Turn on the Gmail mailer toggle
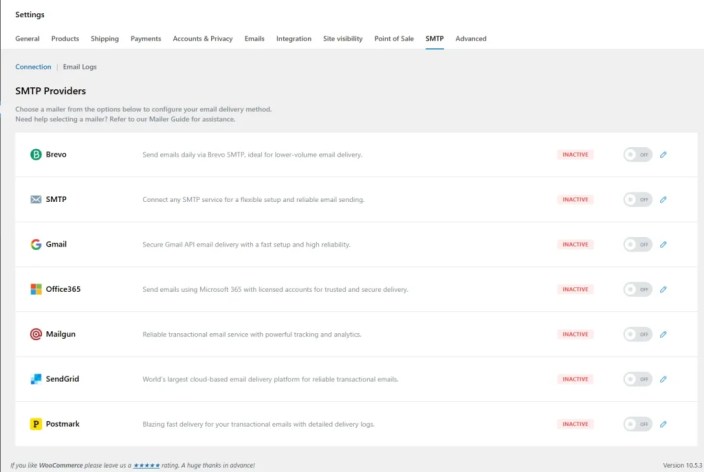This screenshot has width=704, height=472. tap(638, 244)
